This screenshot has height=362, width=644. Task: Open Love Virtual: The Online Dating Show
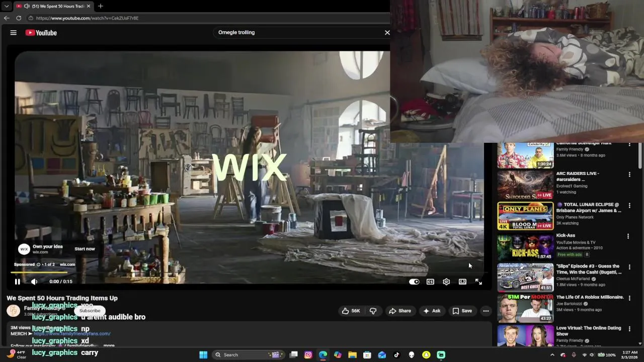click(x=589, y=331)
